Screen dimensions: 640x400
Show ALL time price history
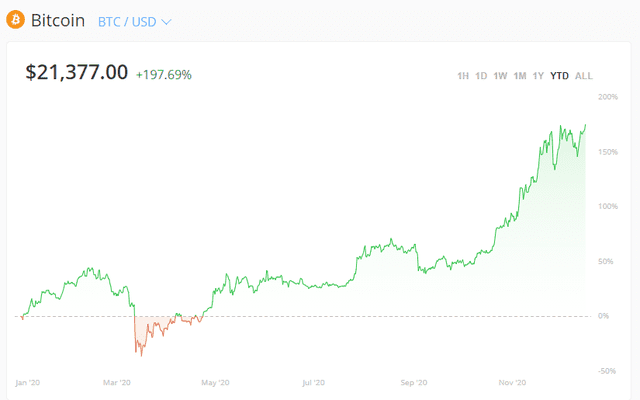coord(584,76)
